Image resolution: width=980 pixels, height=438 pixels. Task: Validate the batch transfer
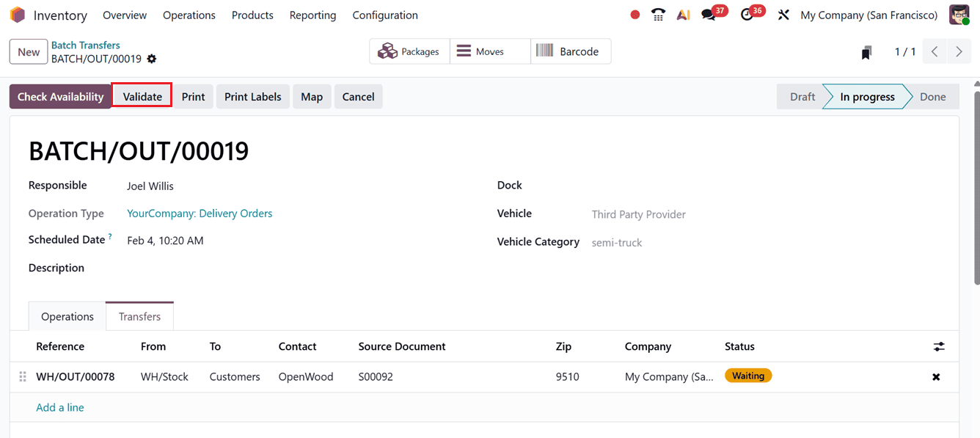click(x=142, y=96)
